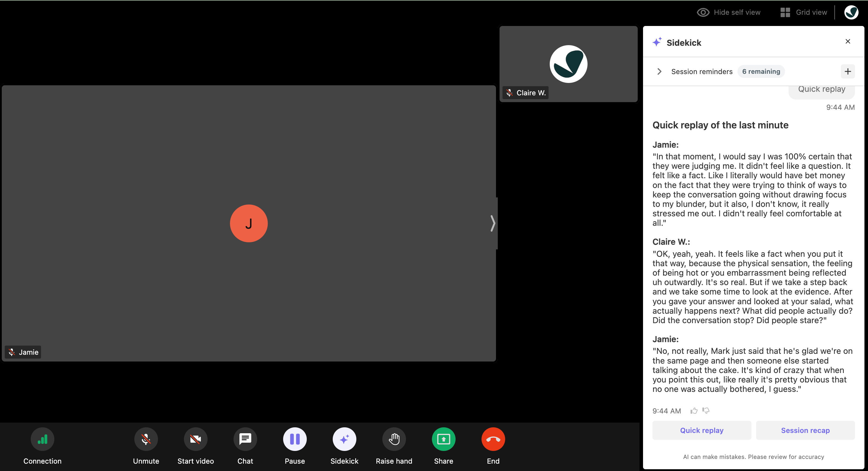Unmute the microphone
Viewport: 868px width, 471px height.
point(146,439)
